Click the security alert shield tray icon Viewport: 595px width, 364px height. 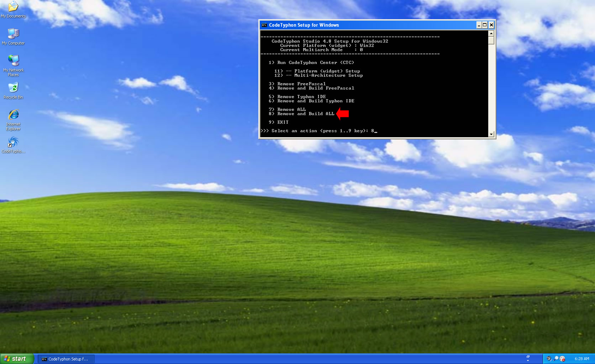click(562, 359)
